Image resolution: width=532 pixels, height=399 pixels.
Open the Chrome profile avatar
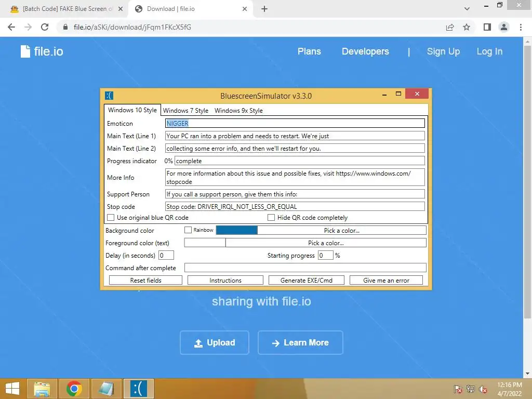click(504, 27)
